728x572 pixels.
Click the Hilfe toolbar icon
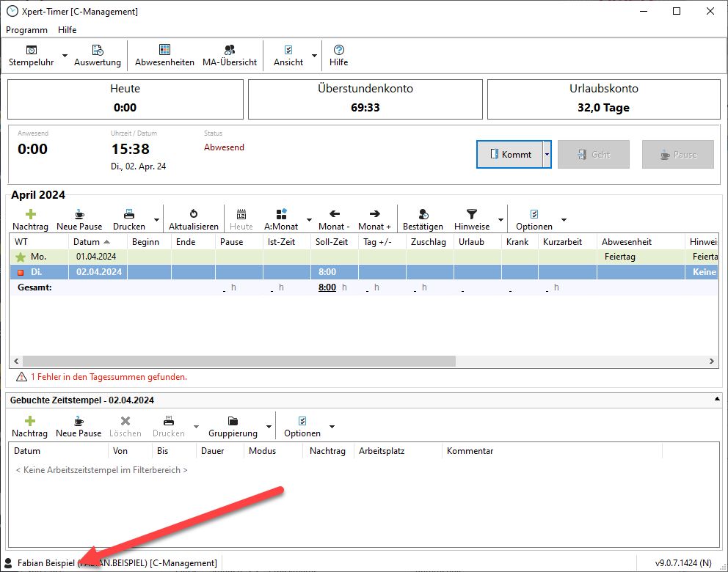coord(338,55)
